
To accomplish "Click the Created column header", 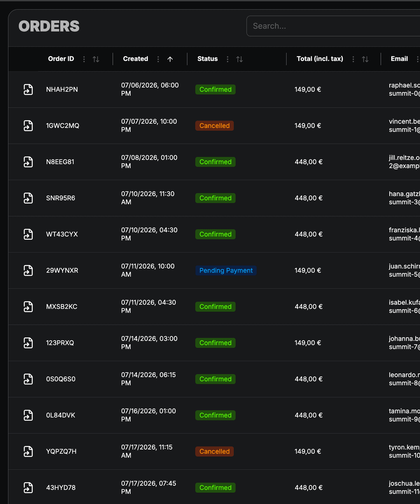I will click(x=135, y=59).
